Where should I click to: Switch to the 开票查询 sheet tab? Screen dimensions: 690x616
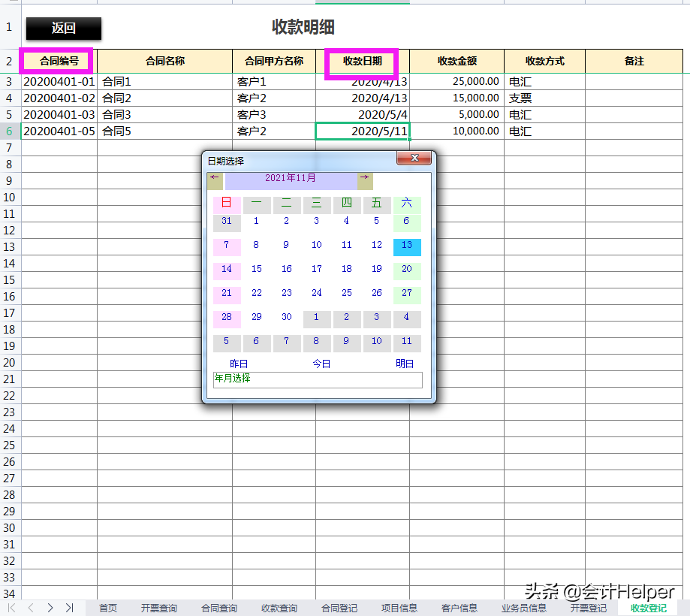[159, 608]
